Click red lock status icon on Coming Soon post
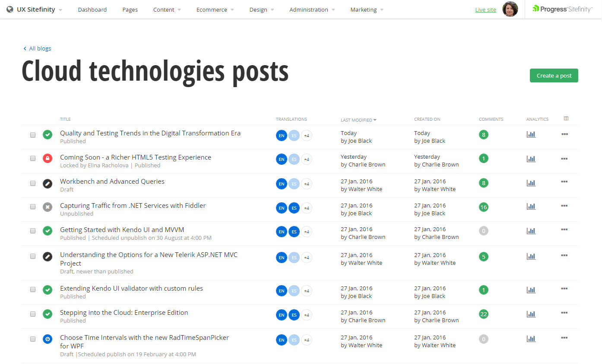This screenshot has width=602, height=364. pos(48,159)
